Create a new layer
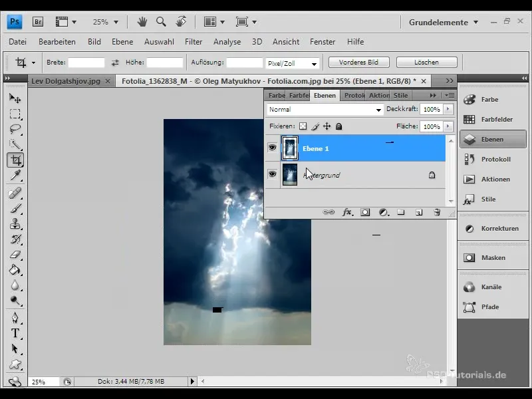This screenshot has height=399, width=532. 419,212
